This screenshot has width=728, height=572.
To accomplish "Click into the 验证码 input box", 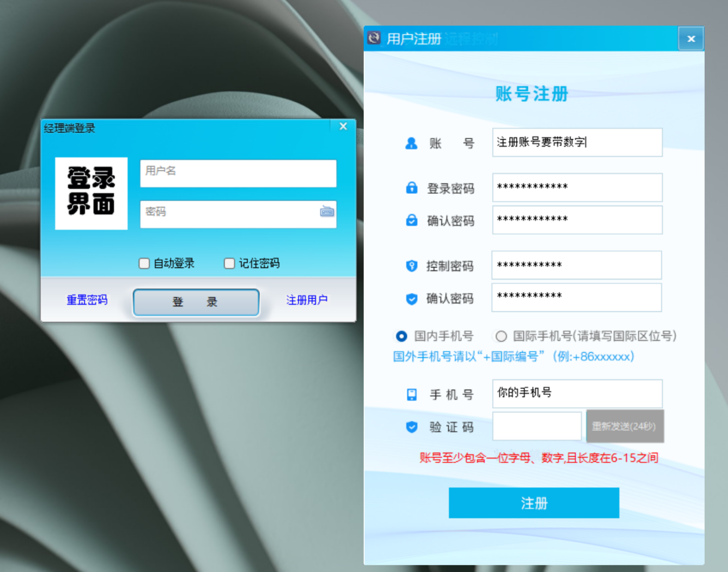I will coord(537,427).
